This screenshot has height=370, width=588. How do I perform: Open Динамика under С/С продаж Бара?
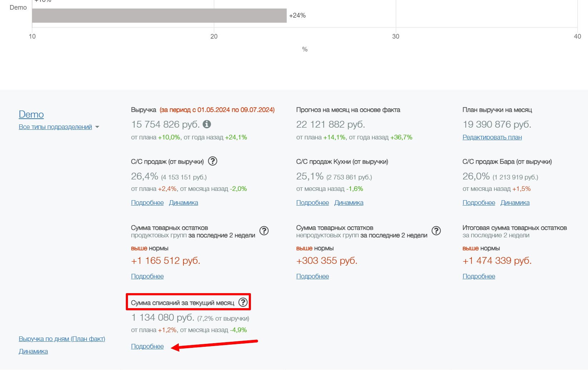tap(515, 203)
